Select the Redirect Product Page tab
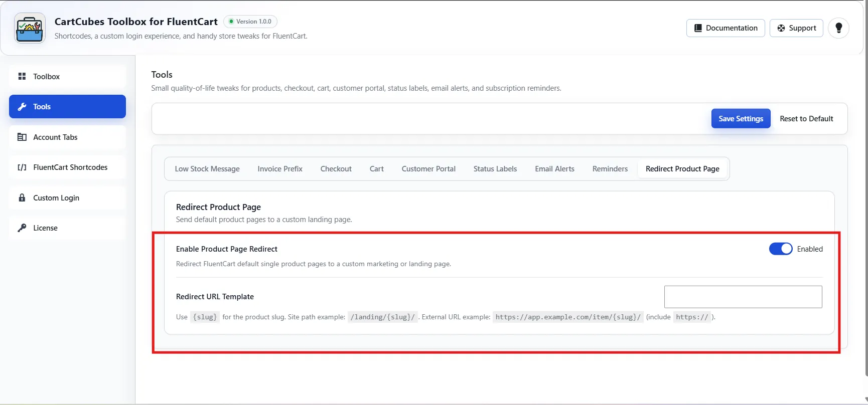This screenshot has height=405, width=868. pyautogui.click(x=682, y=169)
